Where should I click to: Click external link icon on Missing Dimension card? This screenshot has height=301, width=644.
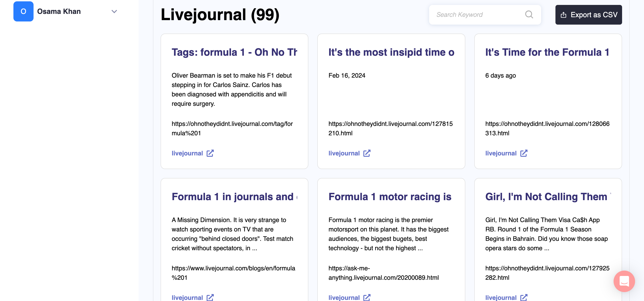[x=210, y=297]
